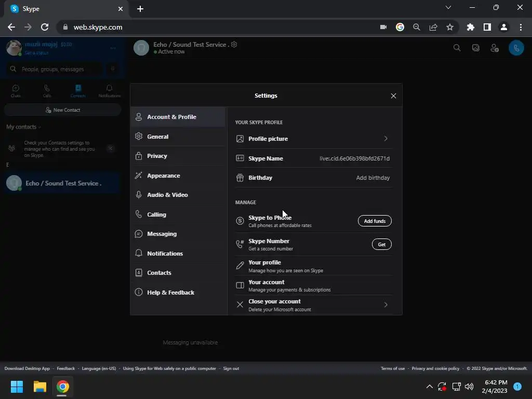Click the Close your account X icon
The image size is (532, 399).
coord(240,304)
